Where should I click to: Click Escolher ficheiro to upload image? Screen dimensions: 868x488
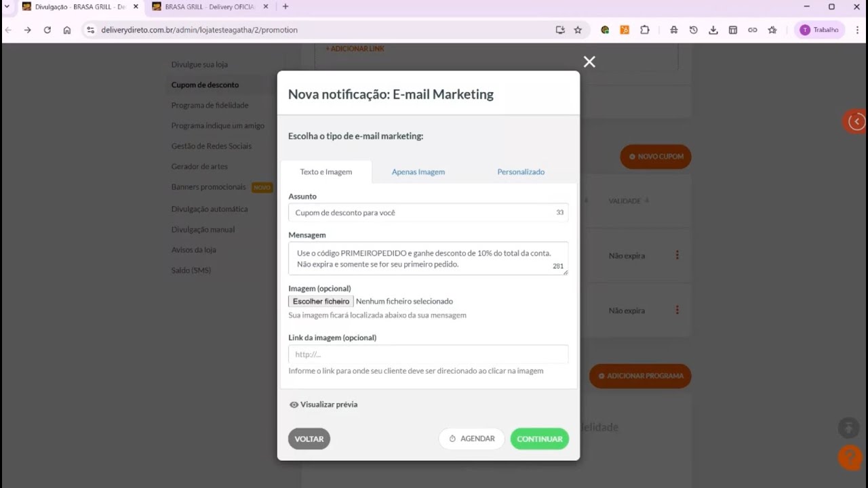click(x=321, y=302)
